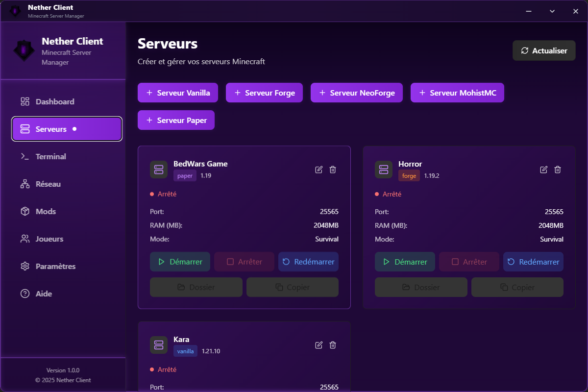Open the Aide help icon
The height and width of the screenshot is (392, 588).
click(25, 294)
